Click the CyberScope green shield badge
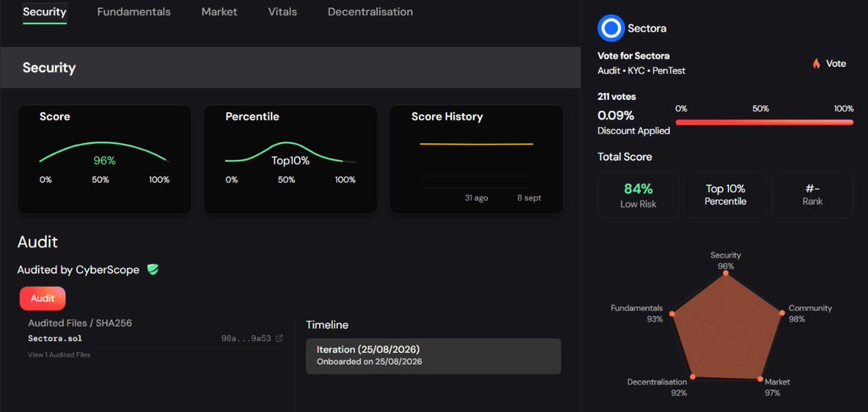The height and width of the screenshot is (412, 868). 153,269
